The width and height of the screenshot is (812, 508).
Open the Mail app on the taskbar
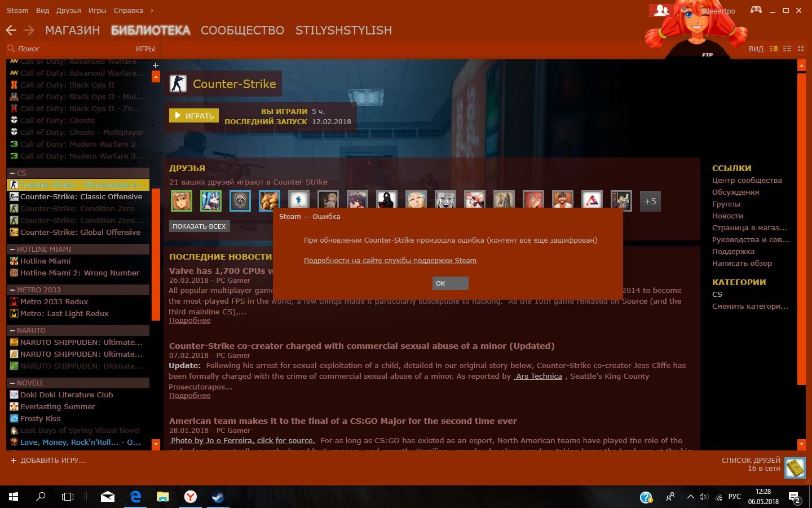coord(108,497)
